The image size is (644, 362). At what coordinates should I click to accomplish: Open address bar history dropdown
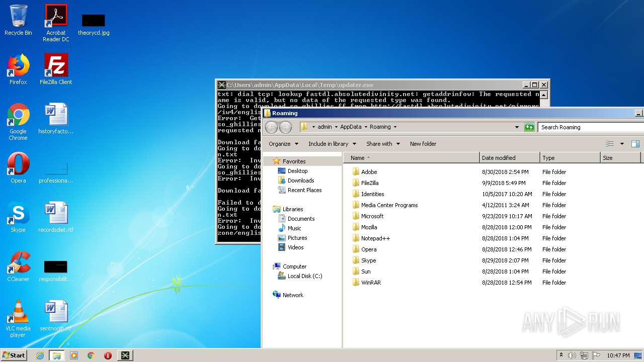(517, 127)
